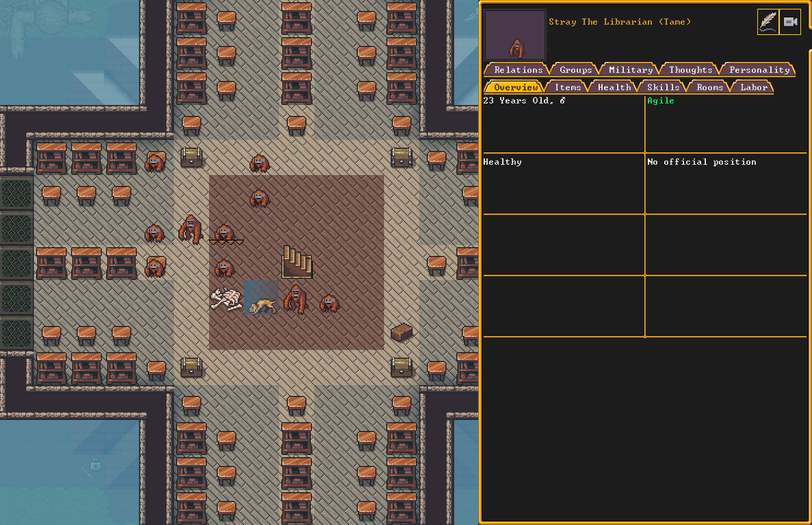Open the Groups tab
This screenshot has height=525, width=812.
click(x=575, y=69)
